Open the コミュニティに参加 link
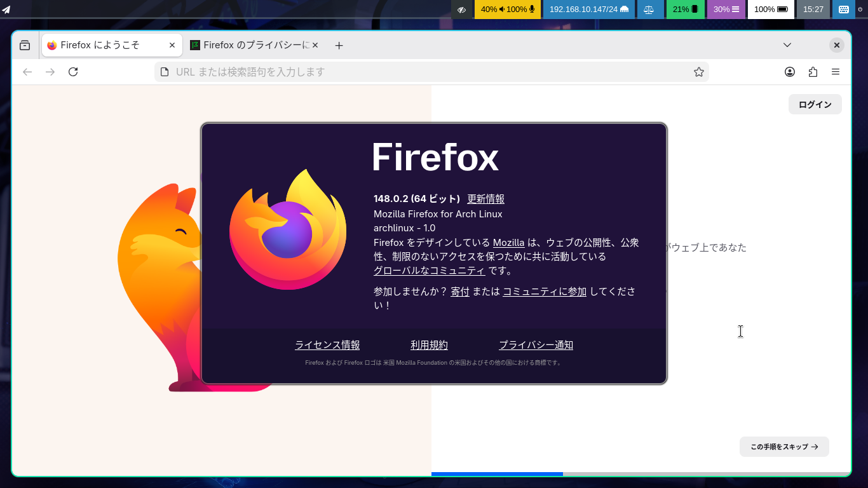868x488 pixels. click(545, 292)
